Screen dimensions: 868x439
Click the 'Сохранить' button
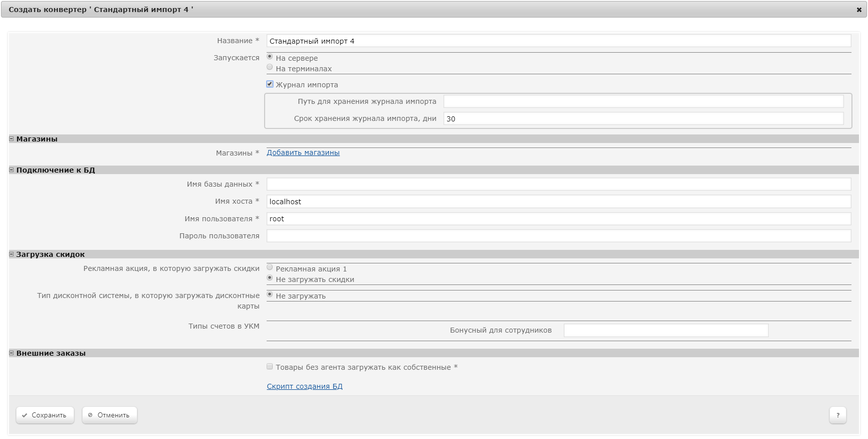pos(45,415)
